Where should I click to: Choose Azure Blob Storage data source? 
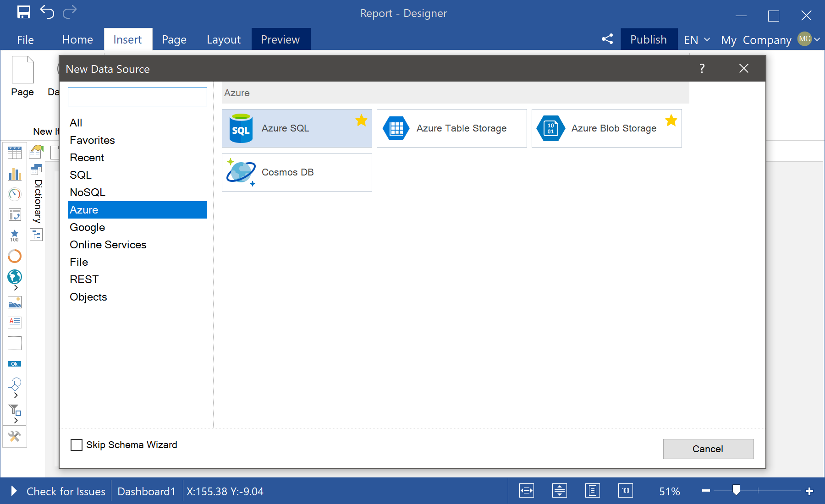(607, 128)
